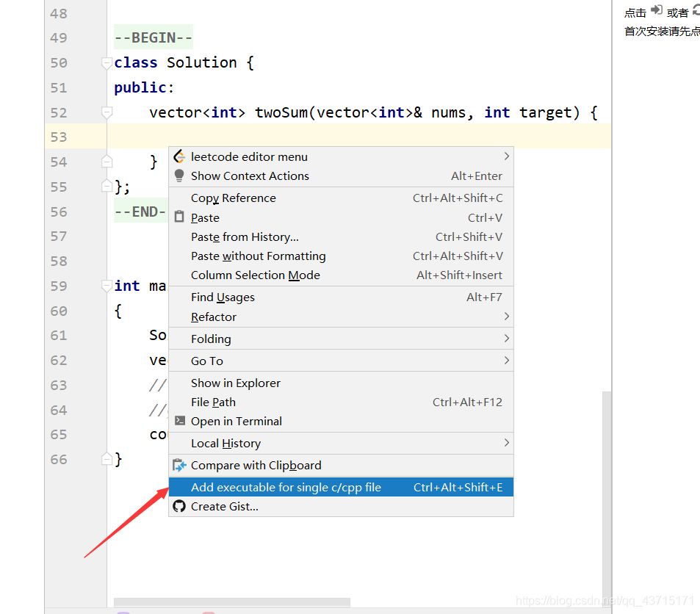Viewport: 700px width, 614px height.
Task: Select Find Usages menu entry
Action: 341,297
